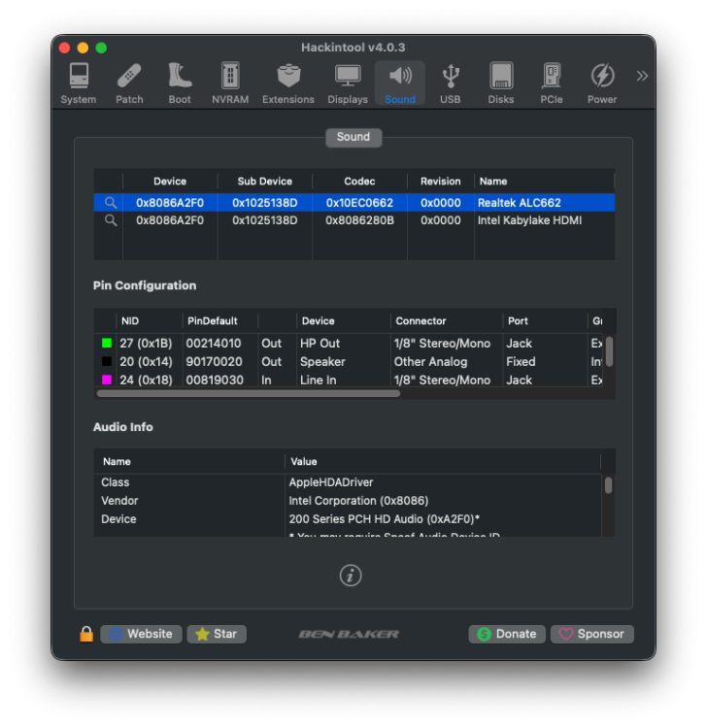707x728 pixels.
Task: Open the Patch toolbar icon
Action: click(x=129, y=83)
